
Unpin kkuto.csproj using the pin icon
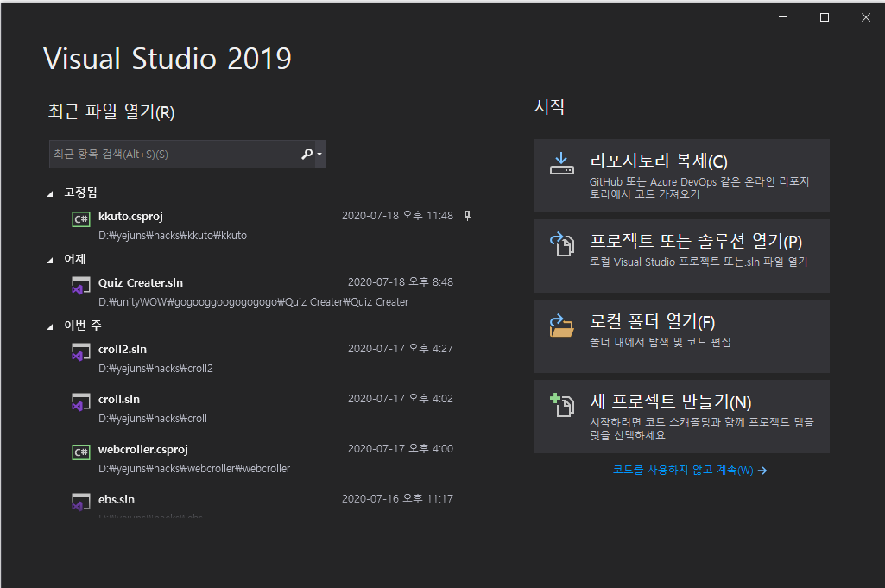tap(467, 216)
